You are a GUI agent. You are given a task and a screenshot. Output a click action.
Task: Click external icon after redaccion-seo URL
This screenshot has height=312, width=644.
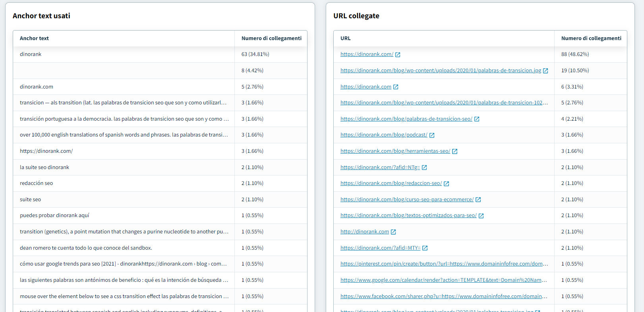(447, 183)
